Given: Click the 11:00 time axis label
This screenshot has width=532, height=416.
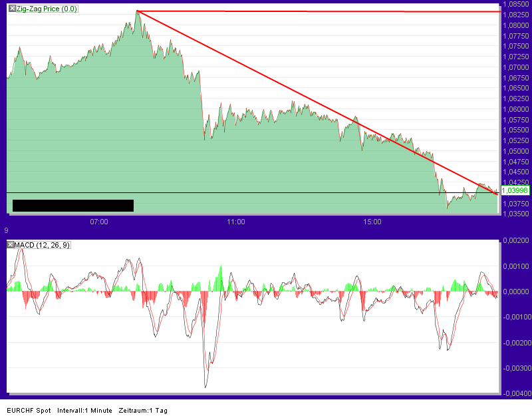Looking at the screenshot, I should tap(236, 222).
